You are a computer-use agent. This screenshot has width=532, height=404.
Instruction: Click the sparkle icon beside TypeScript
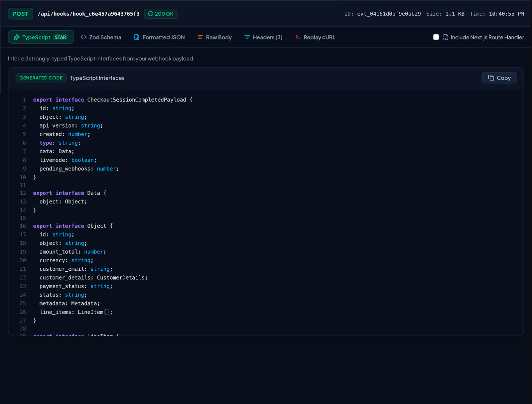17,37
